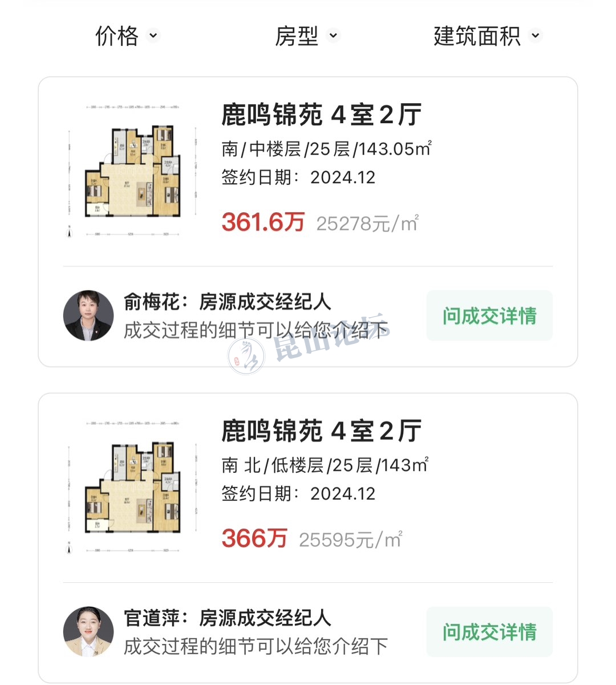Select the 价格 filter label
The width and height of the screenshot is (616, 685).
[117, 35]
